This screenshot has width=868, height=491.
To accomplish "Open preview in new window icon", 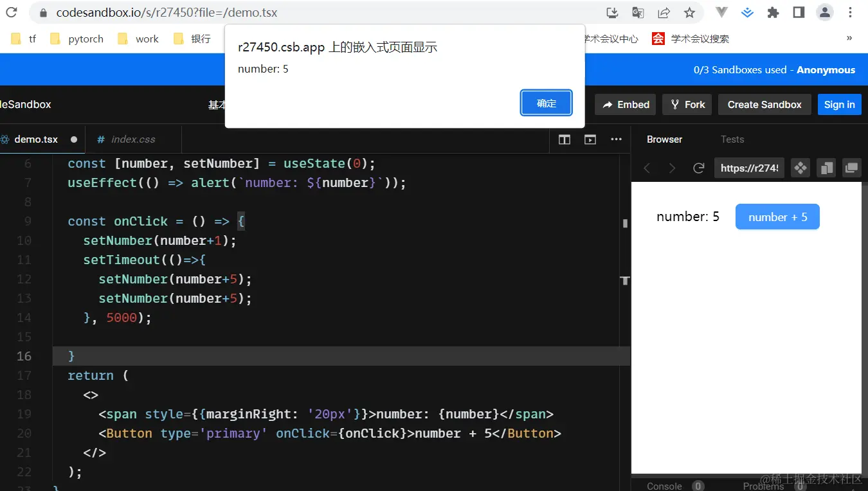I will [852, 168].
